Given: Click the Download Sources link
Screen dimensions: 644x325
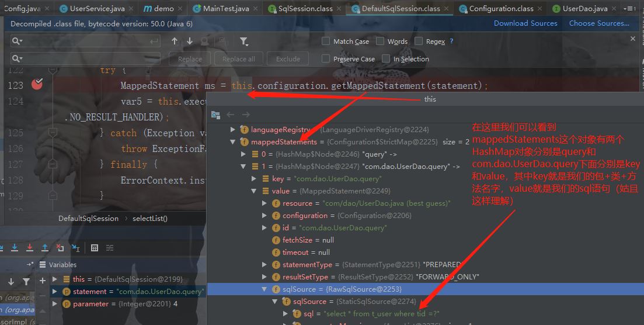Looking at the screenshot, I should (525, 23).
